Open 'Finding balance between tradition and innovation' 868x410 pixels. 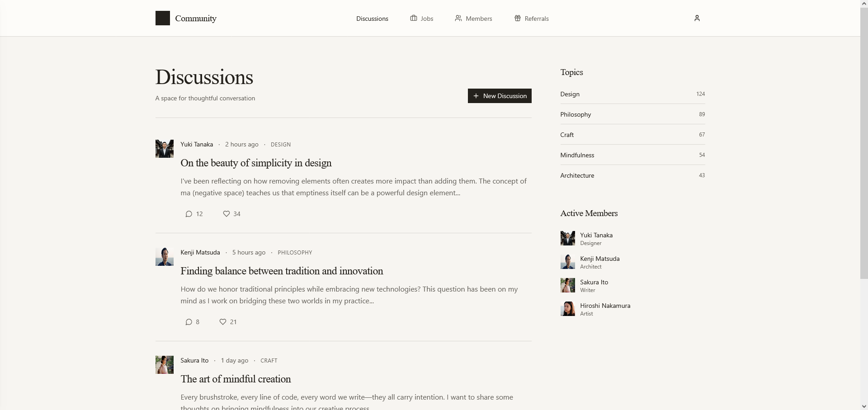(x=282, y=271)
